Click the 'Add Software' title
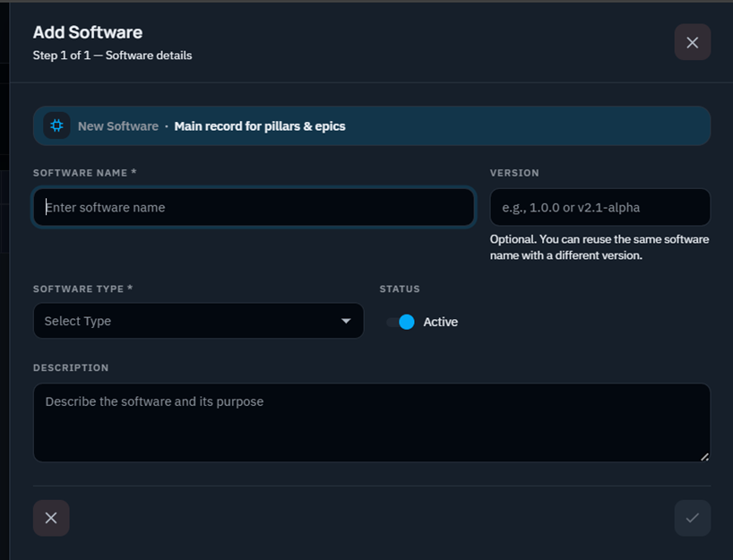733x560 pixels. click(88, 32)
